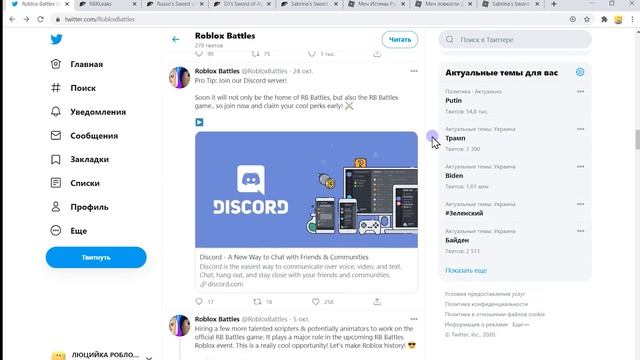This screenshot has height=360, width=640.
Task: Click the discord.com link text
Action: 225,284
